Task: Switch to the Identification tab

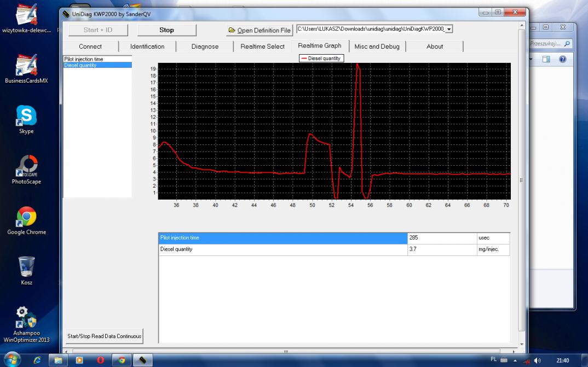Action: [x=147, y=46]
